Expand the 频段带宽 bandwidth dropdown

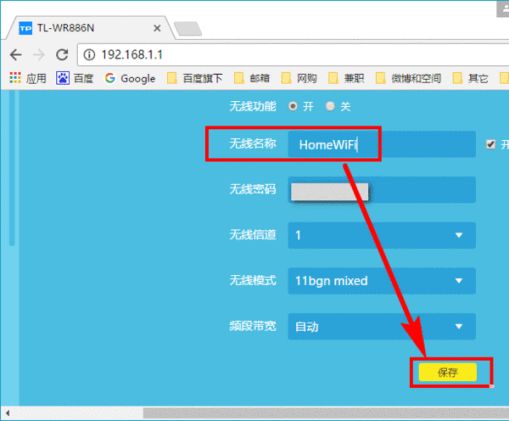[382, 326]
